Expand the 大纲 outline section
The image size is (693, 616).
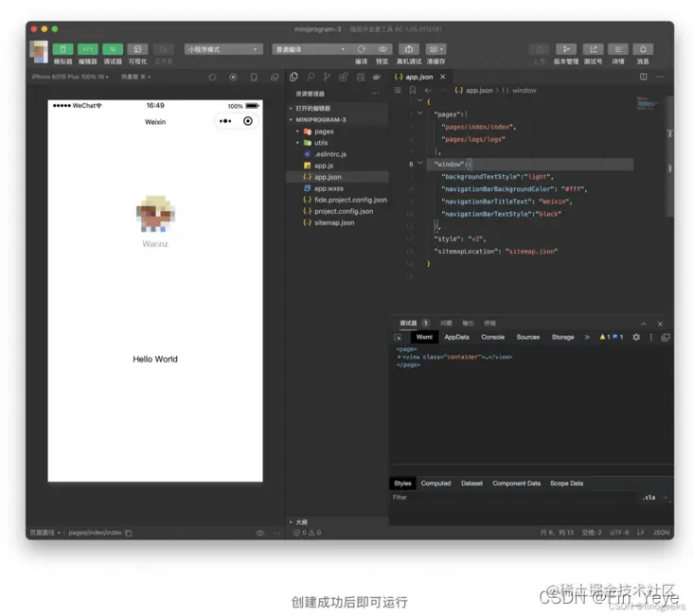[x=338, y=522]
